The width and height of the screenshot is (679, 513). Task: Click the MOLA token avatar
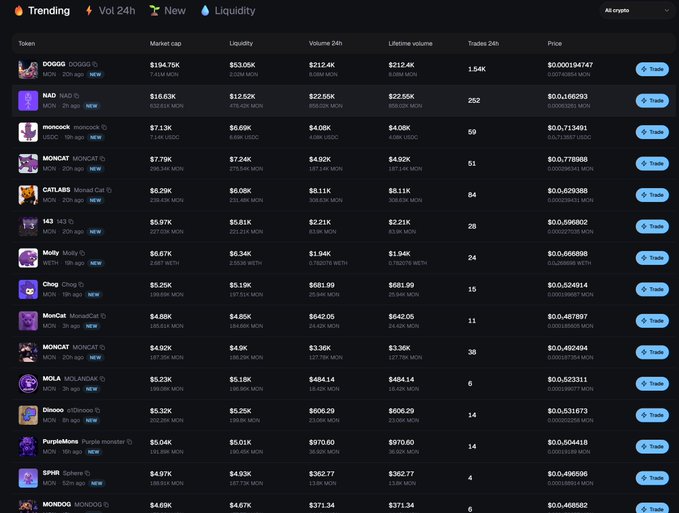(28, 384)
